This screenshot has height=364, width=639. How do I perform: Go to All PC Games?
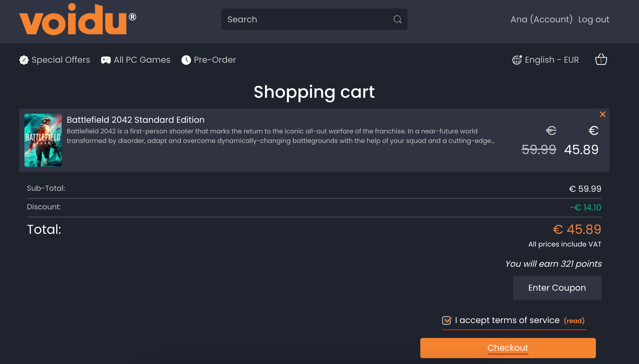click(x=142, y=60)
